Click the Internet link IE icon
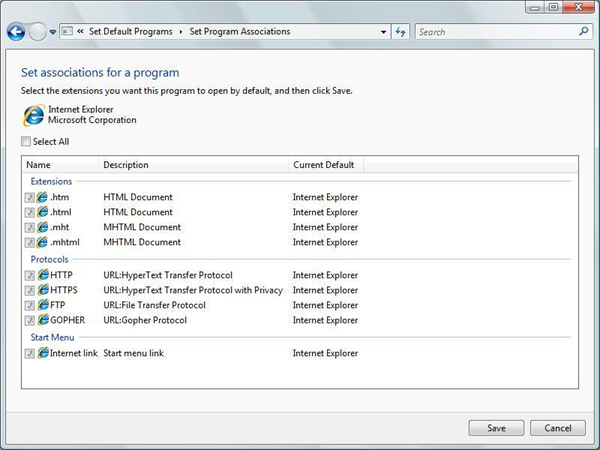This screenshot has width=600, height=450. coord(43,353)
